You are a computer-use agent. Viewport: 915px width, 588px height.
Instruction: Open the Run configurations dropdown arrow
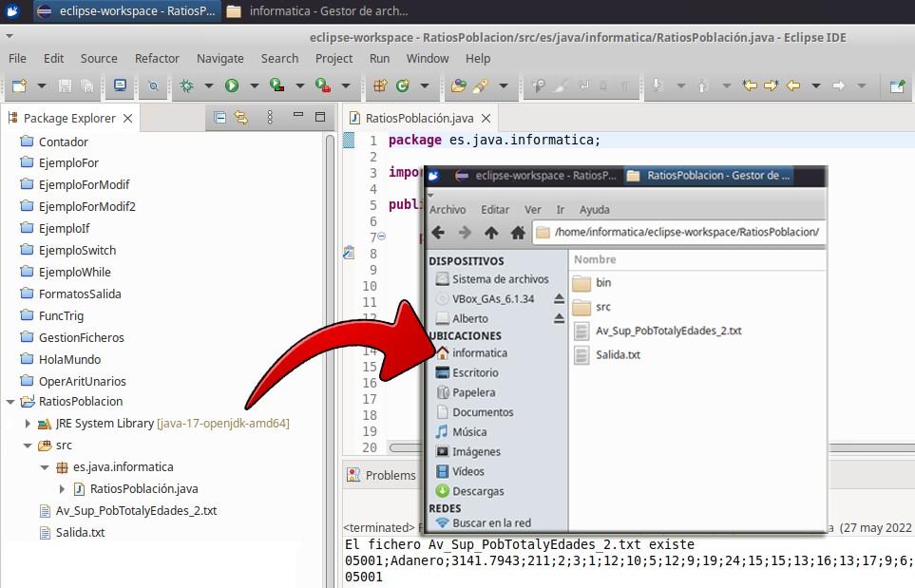[254, 85]
